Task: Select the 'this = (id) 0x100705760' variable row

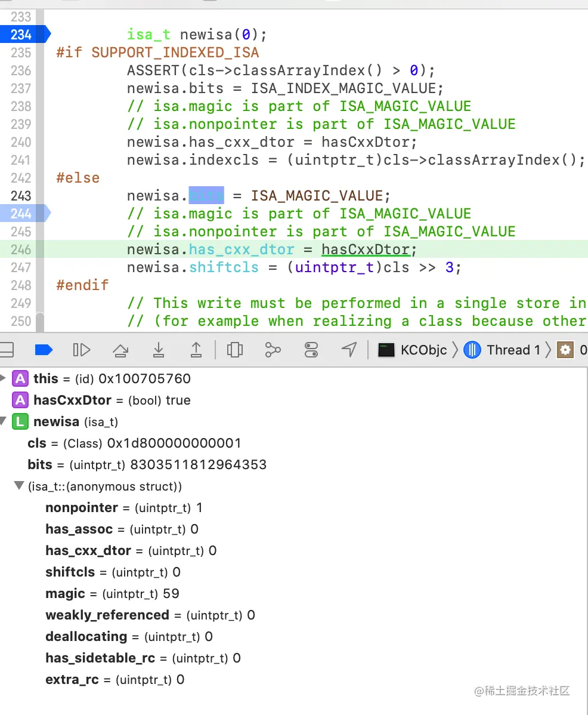Action: (112, 378)
